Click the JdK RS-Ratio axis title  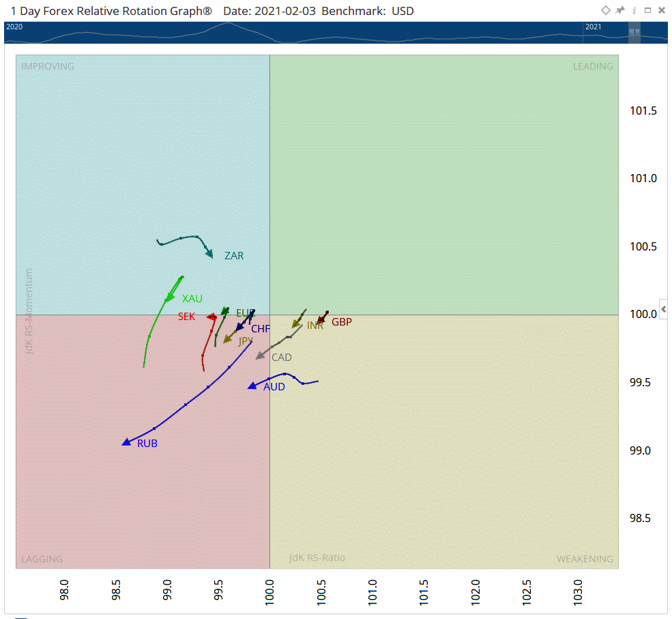(x=317, y=558)
